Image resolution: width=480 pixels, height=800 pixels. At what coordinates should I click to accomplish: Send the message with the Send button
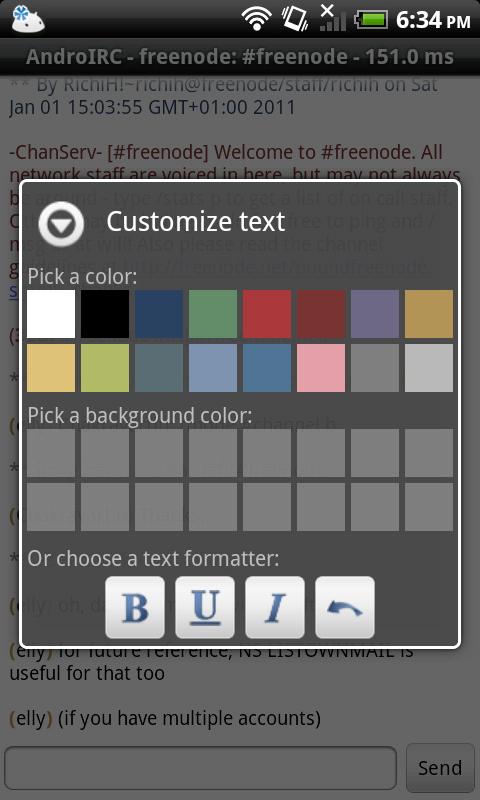click(x=440, y=767)
